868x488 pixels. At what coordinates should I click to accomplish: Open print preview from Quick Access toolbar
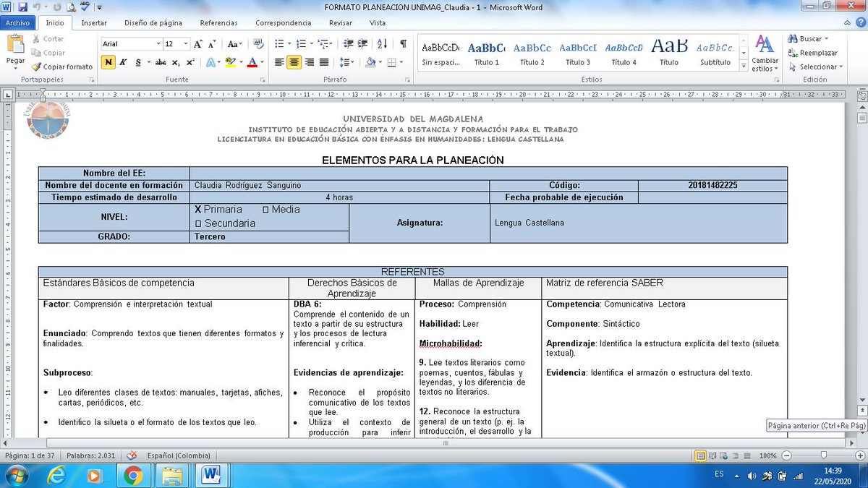71,7
